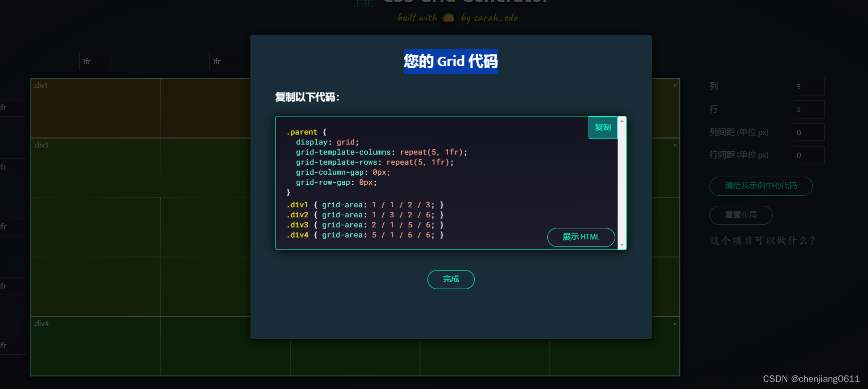Click the first column 1fr size field

(95, 62)
